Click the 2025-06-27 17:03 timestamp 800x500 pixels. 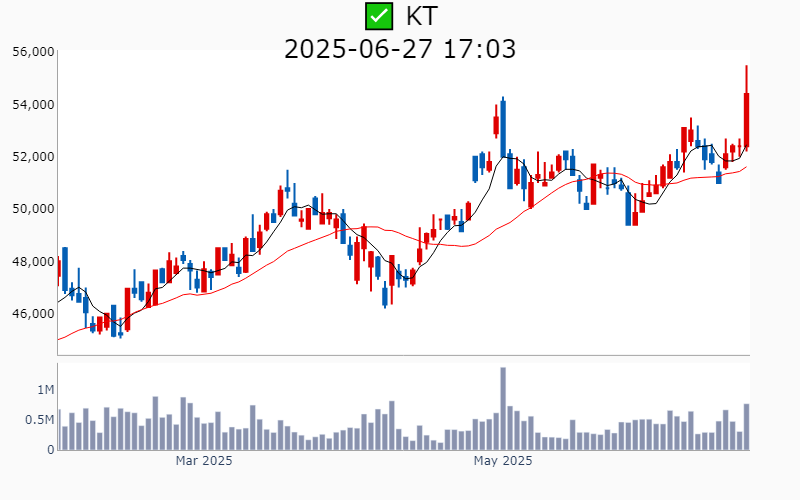click(400, 49)
